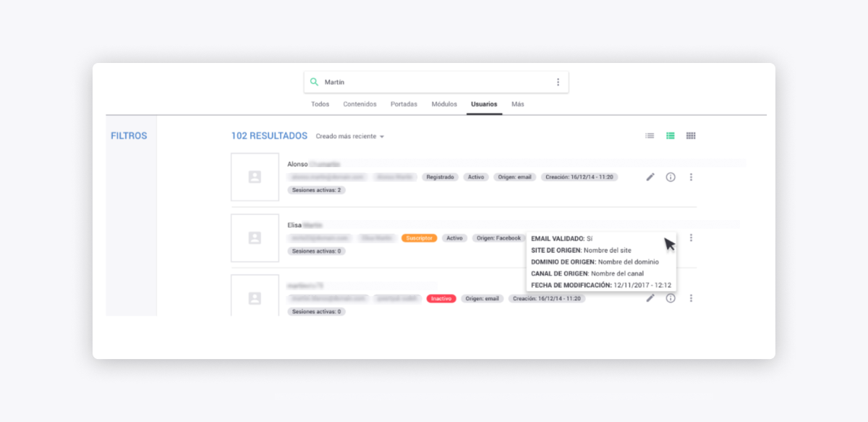Click the green search magnifier icon

(x=314, y=81)
